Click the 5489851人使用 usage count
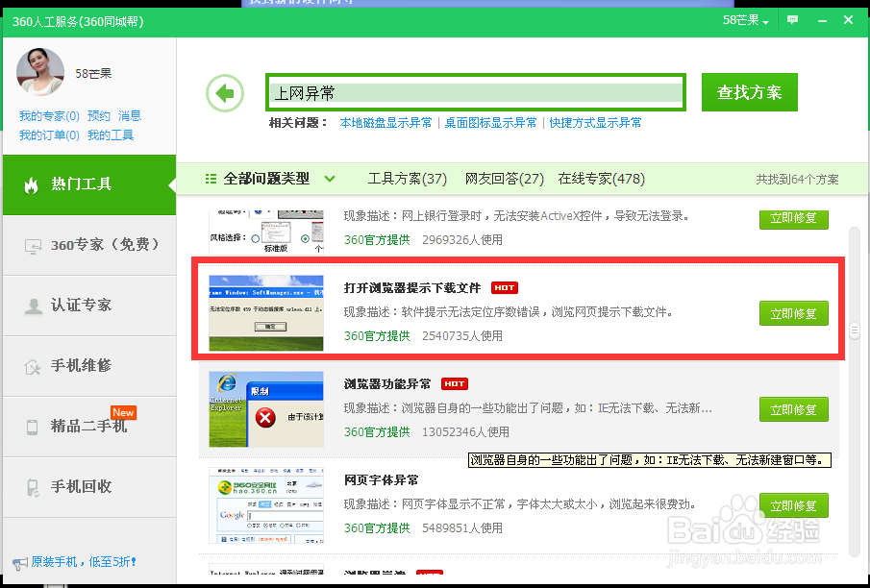Screen dimensions: 870x588 point(462,527)
